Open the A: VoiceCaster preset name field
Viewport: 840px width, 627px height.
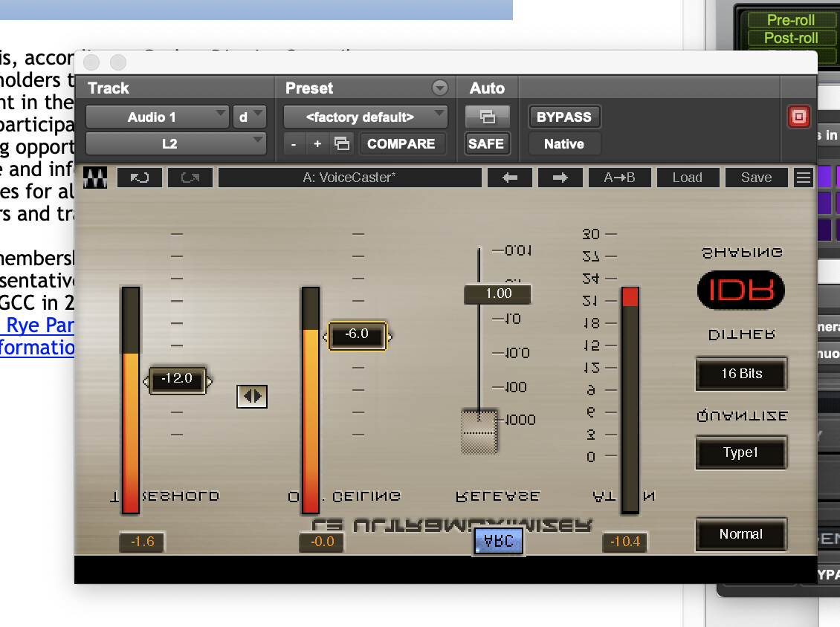(x=350, y=178)
